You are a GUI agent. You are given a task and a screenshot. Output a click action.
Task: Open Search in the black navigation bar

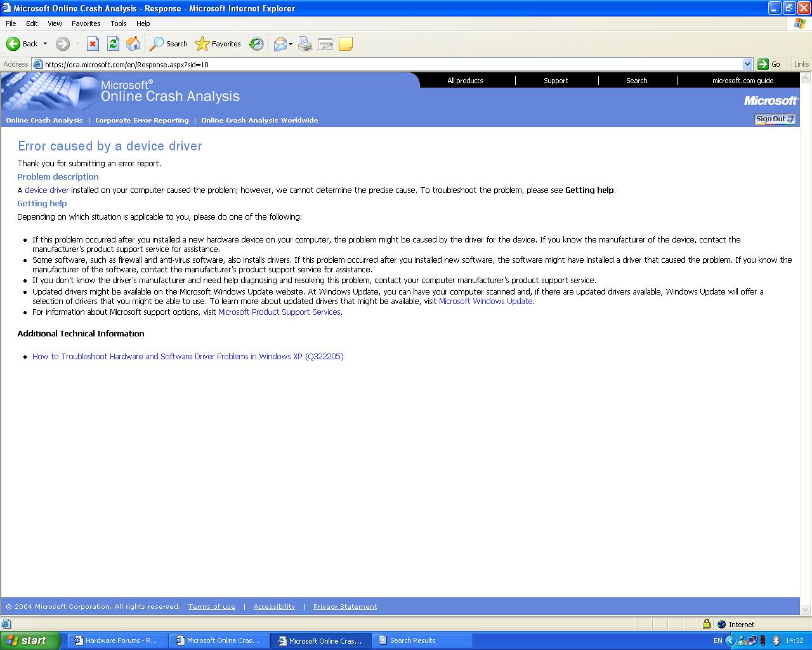(637, 81)
